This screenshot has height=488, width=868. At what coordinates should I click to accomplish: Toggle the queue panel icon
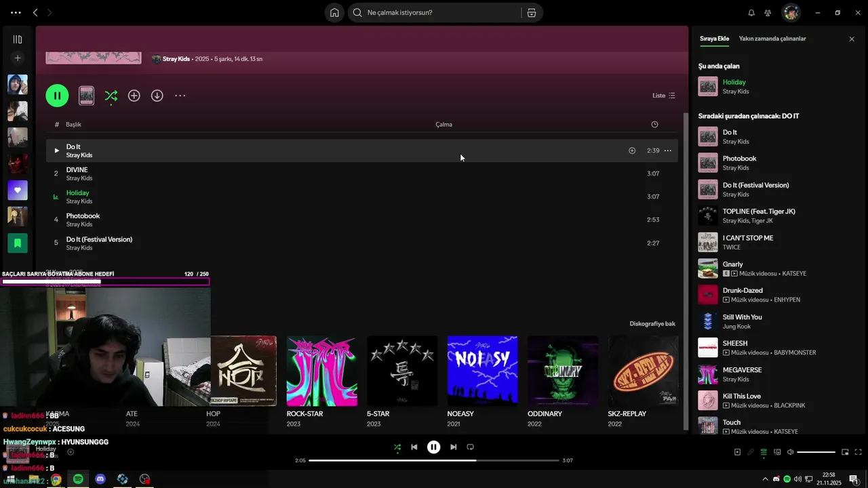(x=764, y=452)
